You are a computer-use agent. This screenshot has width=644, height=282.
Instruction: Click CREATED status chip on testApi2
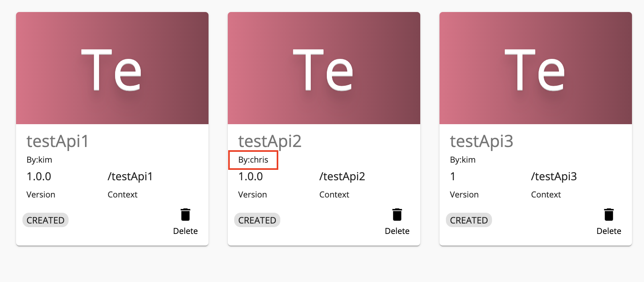pos(257,220)
